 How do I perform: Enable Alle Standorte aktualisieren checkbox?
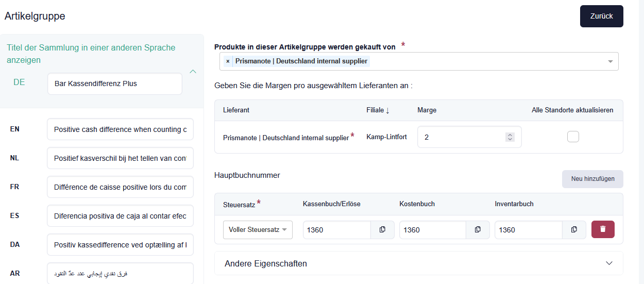click(x=572, y=137)
